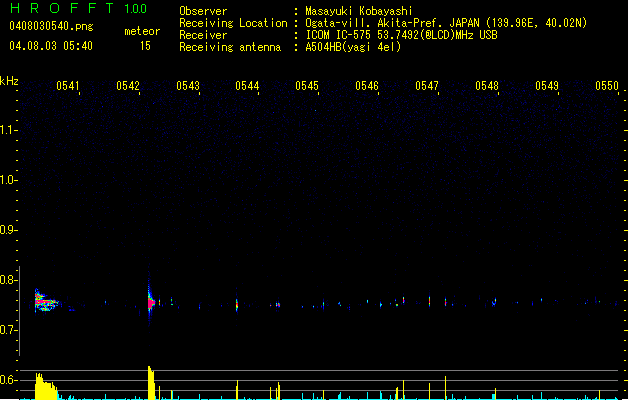This screenshot has width=629, height=400.
Task: Select the filename 0408030540.png
Action: pos(51,26)
